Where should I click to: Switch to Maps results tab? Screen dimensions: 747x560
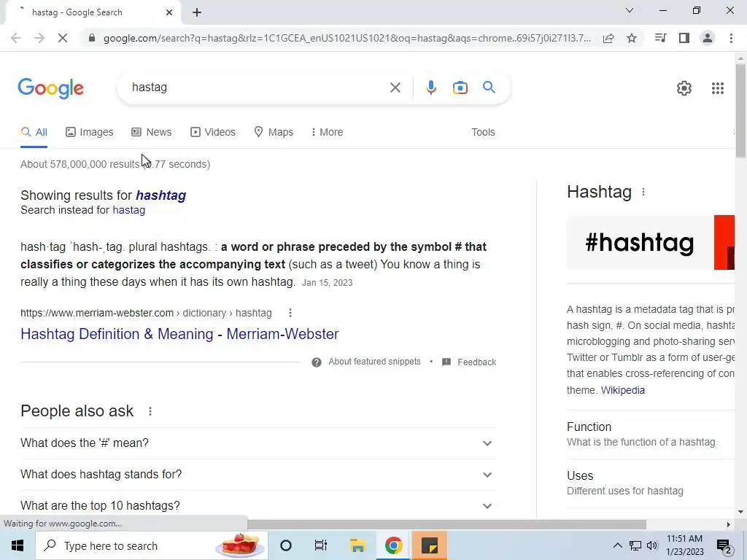click(274, 132)
